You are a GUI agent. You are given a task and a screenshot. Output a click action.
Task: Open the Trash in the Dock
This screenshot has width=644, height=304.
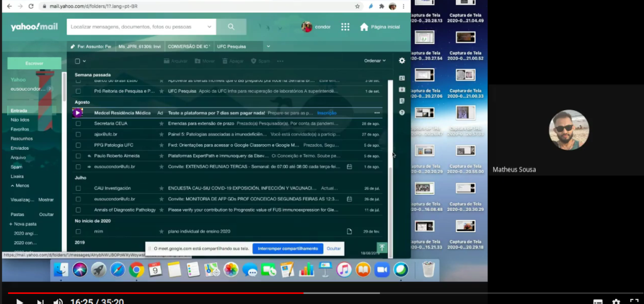pyautogui.click(x=428, y=269)
